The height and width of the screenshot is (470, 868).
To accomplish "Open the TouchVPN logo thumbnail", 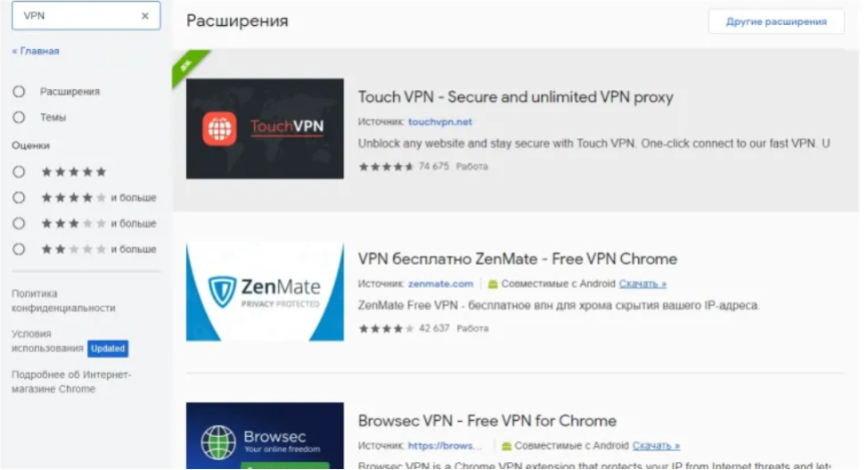I will (x=265, y=128).
